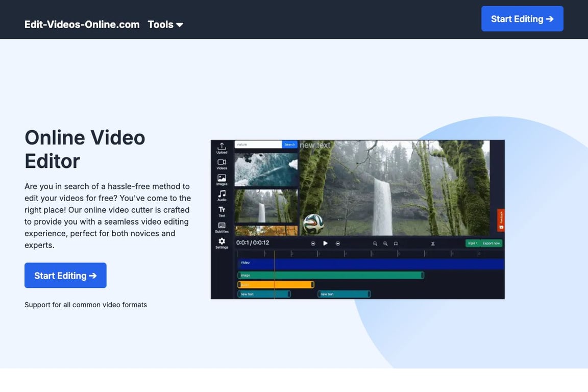The height and width of the screenshot is (392, 588).
Task: Click the green Export now button
Action: pos(491,243)
